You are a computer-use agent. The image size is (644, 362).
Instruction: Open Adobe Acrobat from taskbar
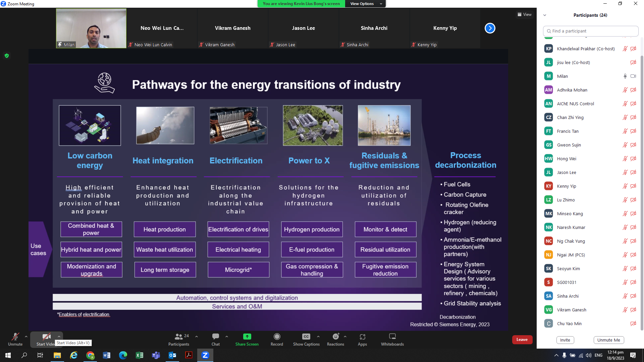(x=189, y=355)
